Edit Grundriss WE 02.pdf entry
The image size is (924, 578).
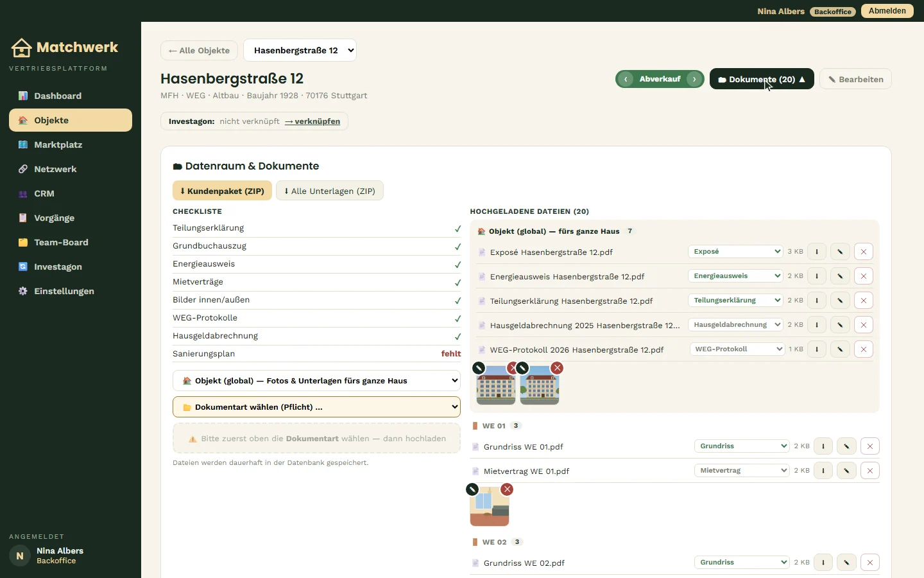tap(846, 563)
